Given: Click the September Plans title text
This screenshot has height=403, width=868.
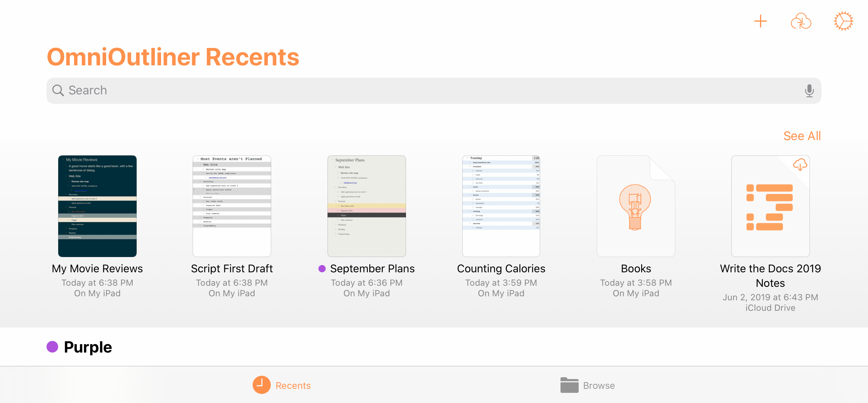Looking at the screenshot, I should 372,269.
